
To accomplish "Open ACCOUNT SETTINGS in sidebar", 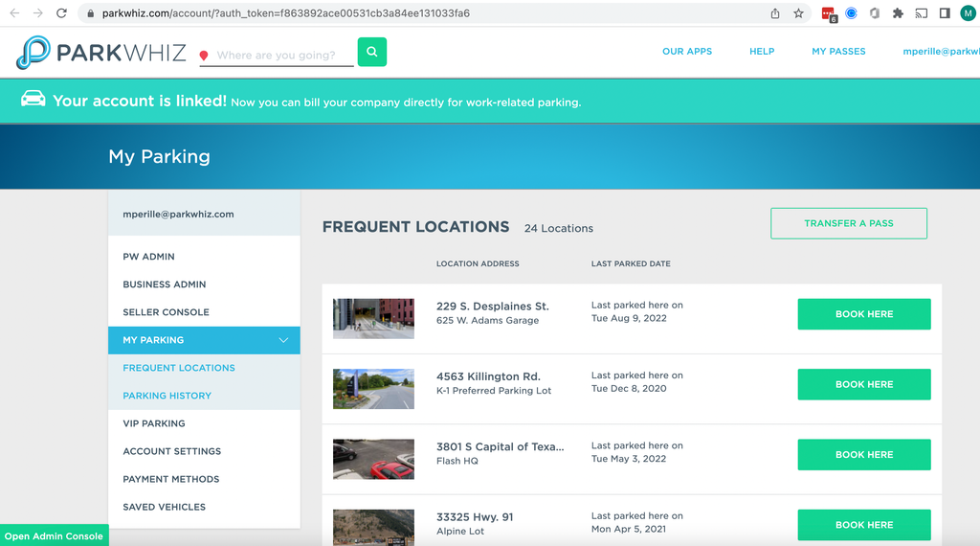I will click(205, 451).
